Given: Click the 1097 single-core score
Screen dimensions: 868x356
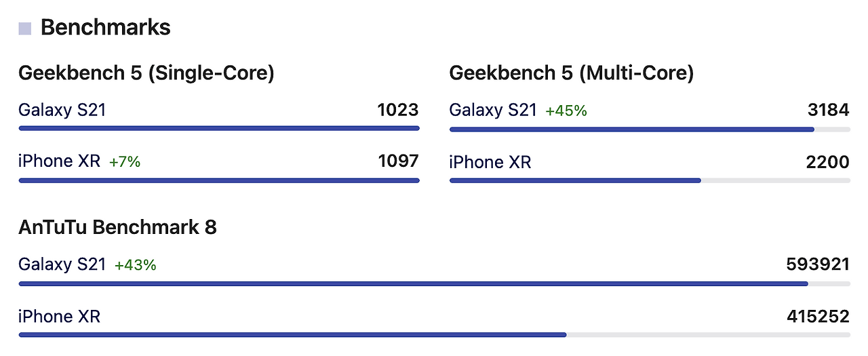Looking at the screenshot, I should tap(398, 161).
